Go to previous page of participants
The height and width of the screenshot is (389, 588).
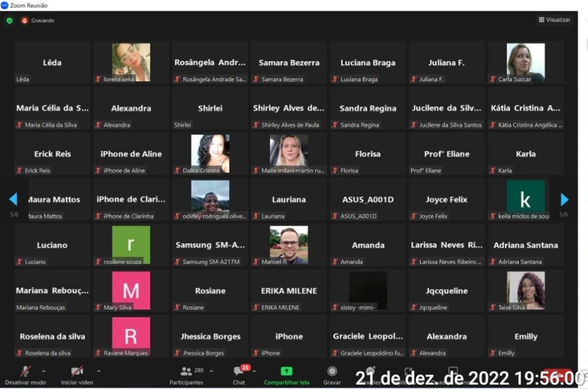tap(13, 199)
